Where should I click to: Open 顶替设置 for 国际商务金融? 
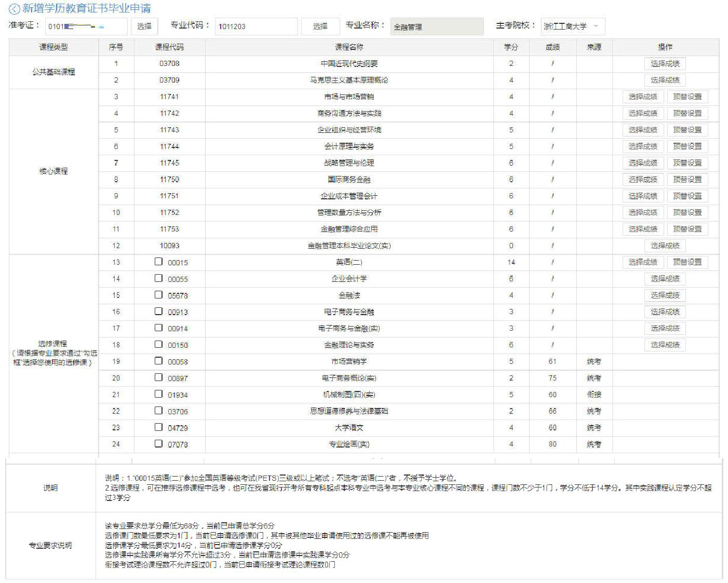coord(687,180)
